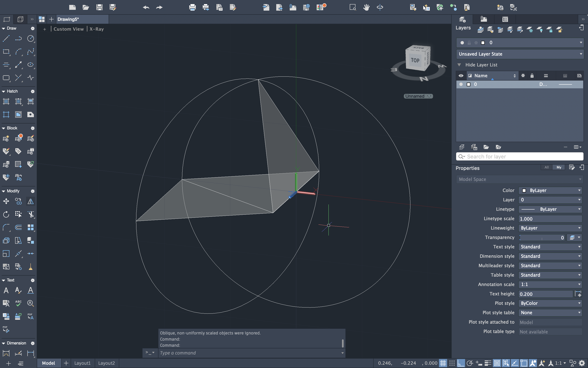Toggle Lineweight display in status bar

[488, 363]
